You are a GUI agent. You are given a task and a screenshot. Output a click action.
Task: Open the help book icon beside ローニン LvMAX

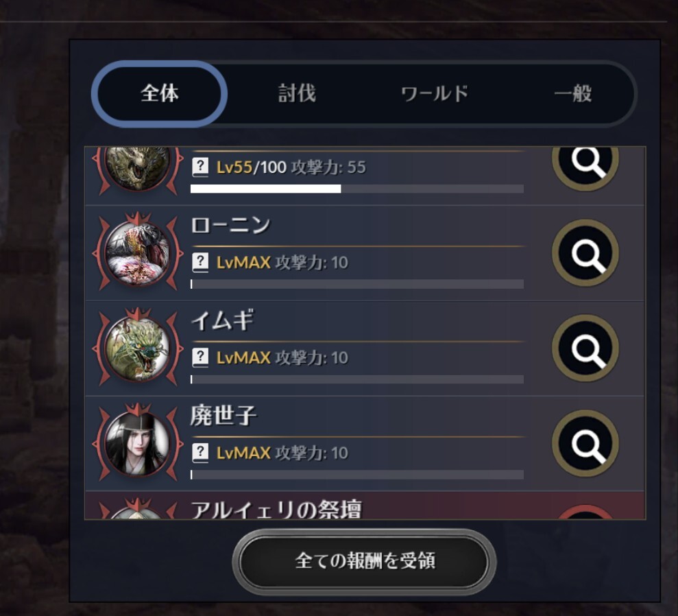[x=200, y=262]
